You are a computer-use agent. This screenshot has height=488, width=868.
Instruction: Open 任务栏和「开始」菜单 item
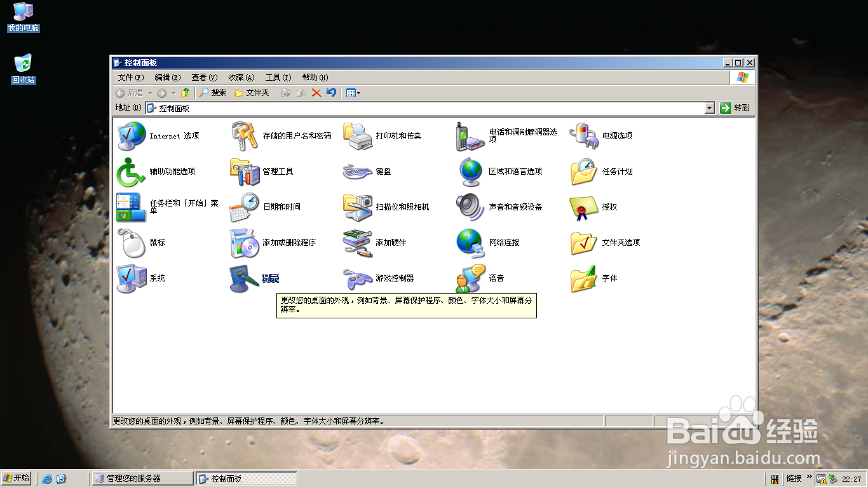coord(168,207)
